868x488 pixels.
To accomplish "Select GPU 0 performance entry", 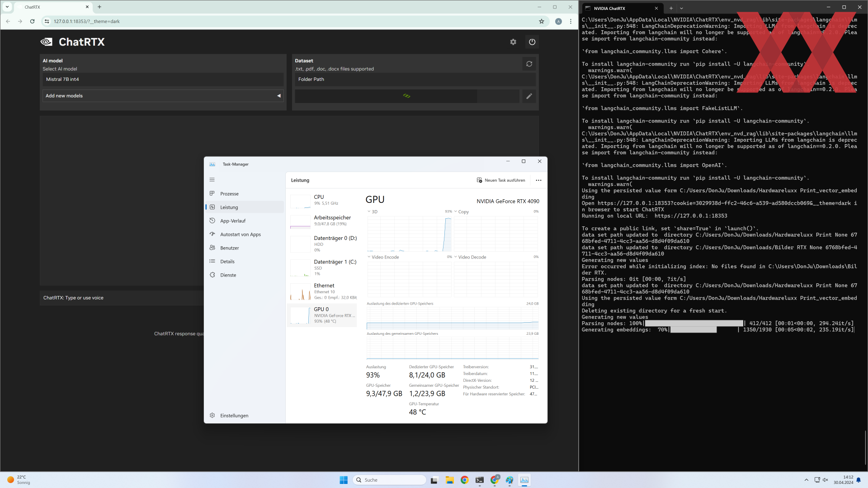I will point(323,315).
